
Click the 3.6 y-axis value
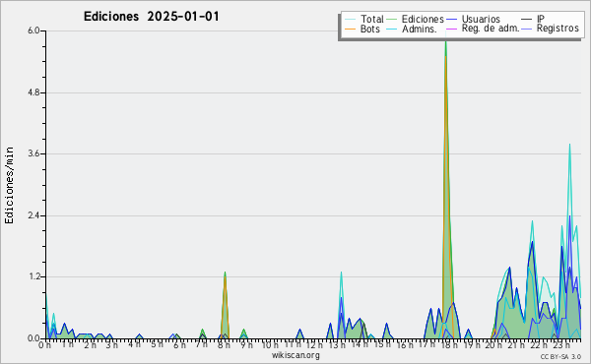point(33,153)
